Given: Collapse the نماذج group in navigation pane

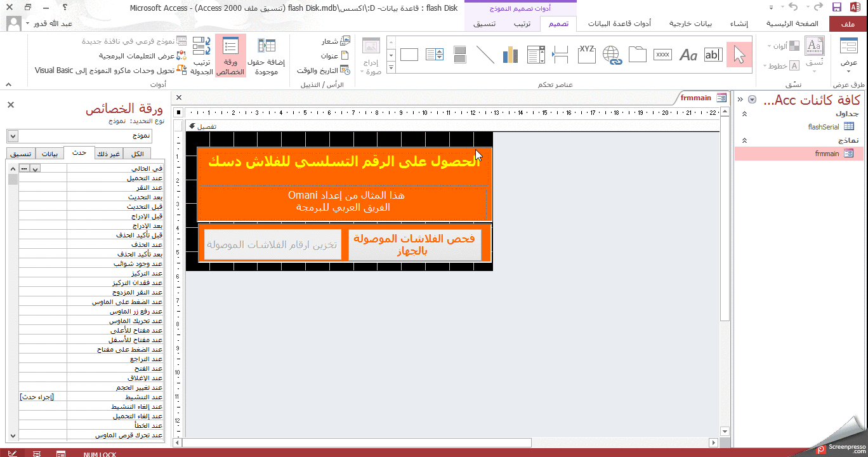Looking at the screenshot, I should (745, 140).
